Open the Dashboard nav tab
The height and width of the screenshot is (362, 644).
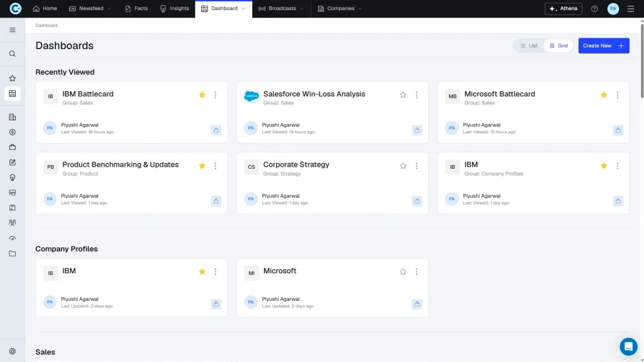(224, 8)
